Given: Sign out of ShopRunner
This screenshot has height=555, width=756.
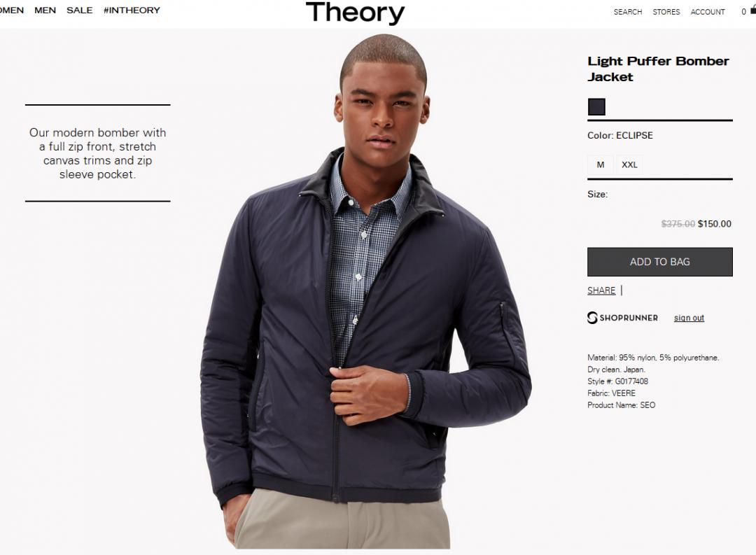Looking at the screenshot, I should tap(689, 318).
